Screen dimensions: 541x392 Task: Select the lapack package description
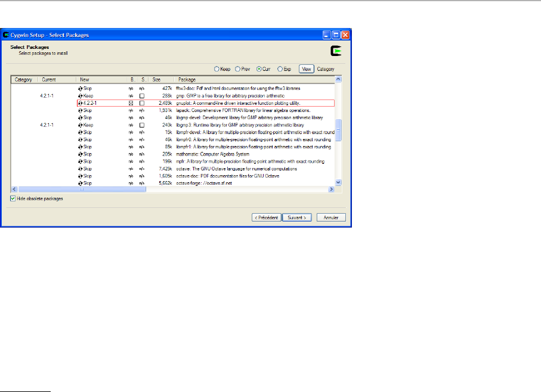[x=243, y=111]
